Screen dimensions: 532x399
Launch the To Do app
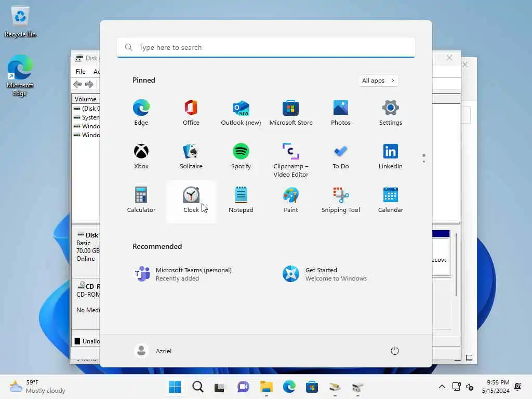pyautogui.click(x=341, y=156)
